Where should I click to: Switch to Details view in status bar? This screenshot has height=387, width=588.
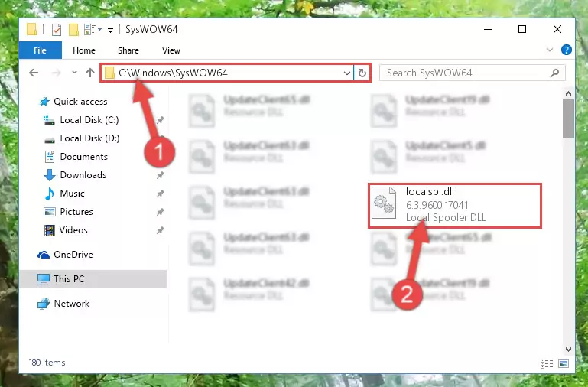click(x=547, y=363)
